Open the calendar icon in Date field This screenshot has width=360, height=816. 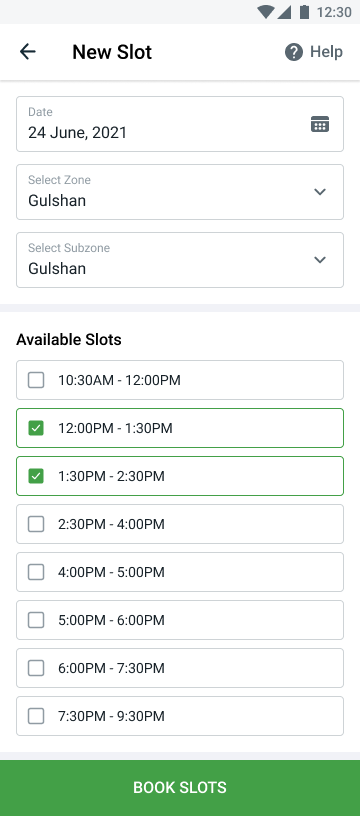tap(320, 124)
